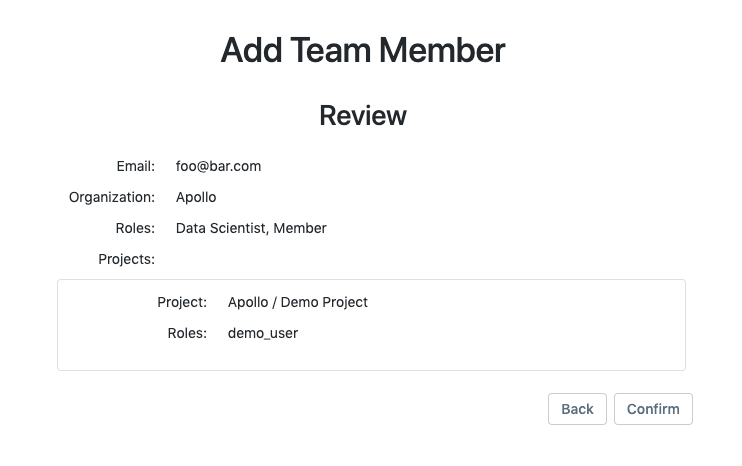The image size is (742, 466).
Task: Click the Member role after Data Scientist
Action: point(300,228)
